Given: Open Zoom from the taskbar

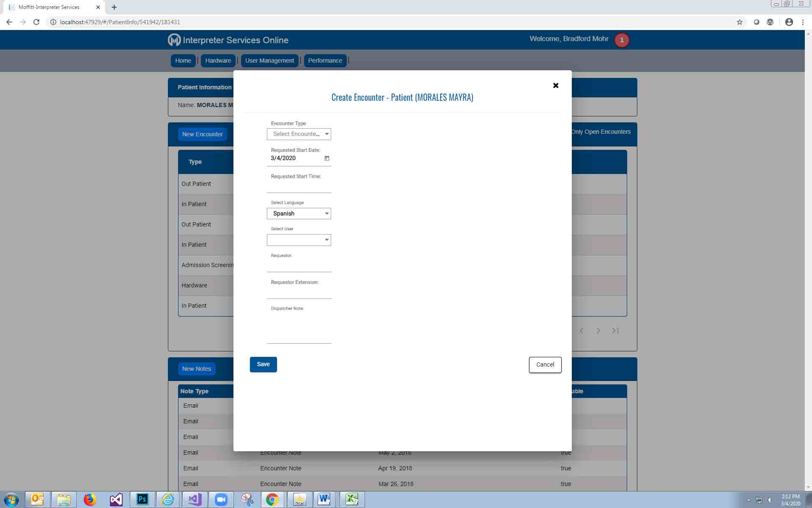Looking at the screenshot, I should pyautogui.click(x=221, y=500).
